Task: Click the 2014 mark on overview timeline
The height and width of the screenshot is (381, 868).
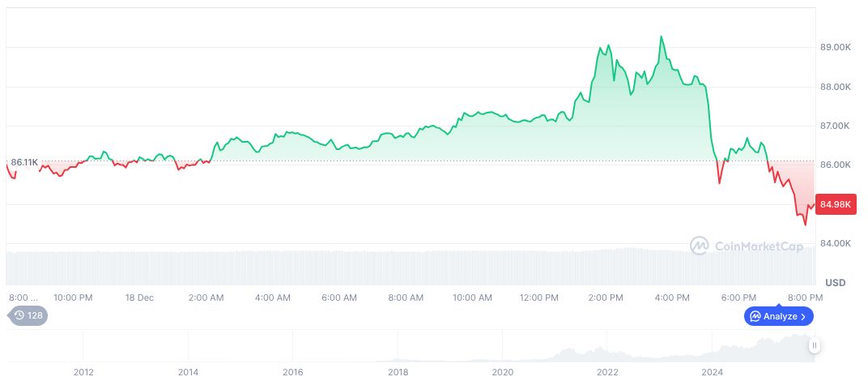Action: (x=188, y=372)
